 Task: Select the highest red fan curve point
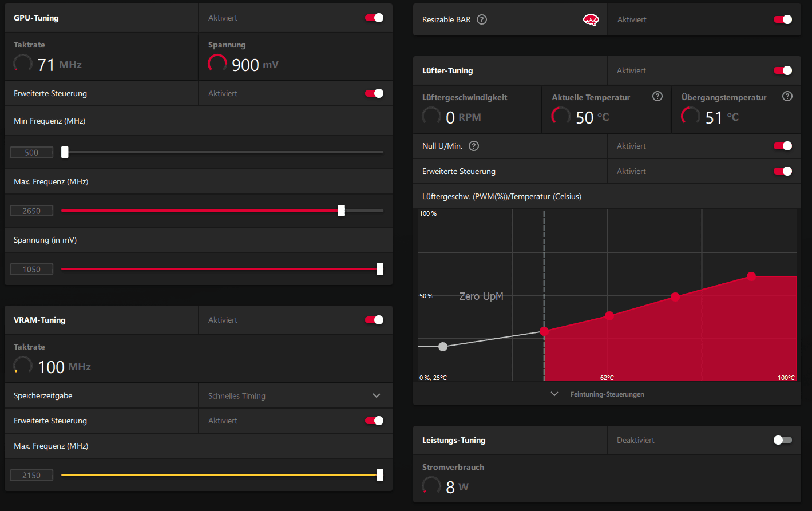pyautogui.click(x=751, y=276)
